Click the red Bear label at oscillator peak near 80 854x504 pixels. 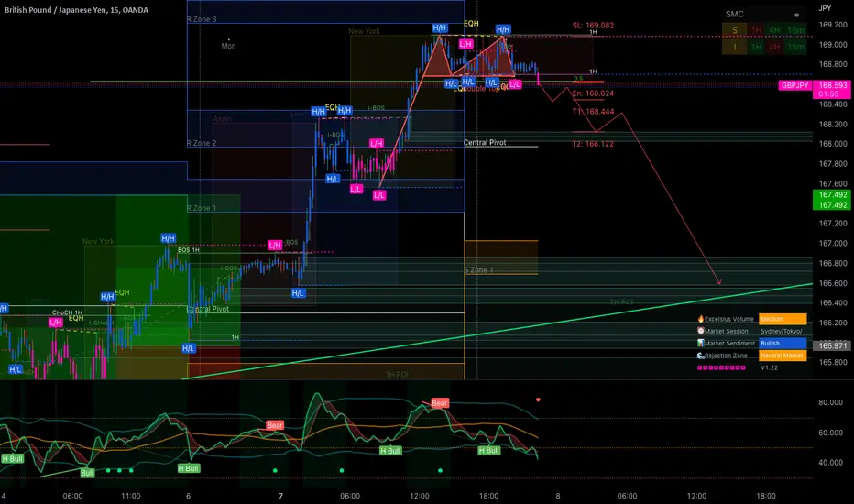pyautogui.click(x=440, y=403)
